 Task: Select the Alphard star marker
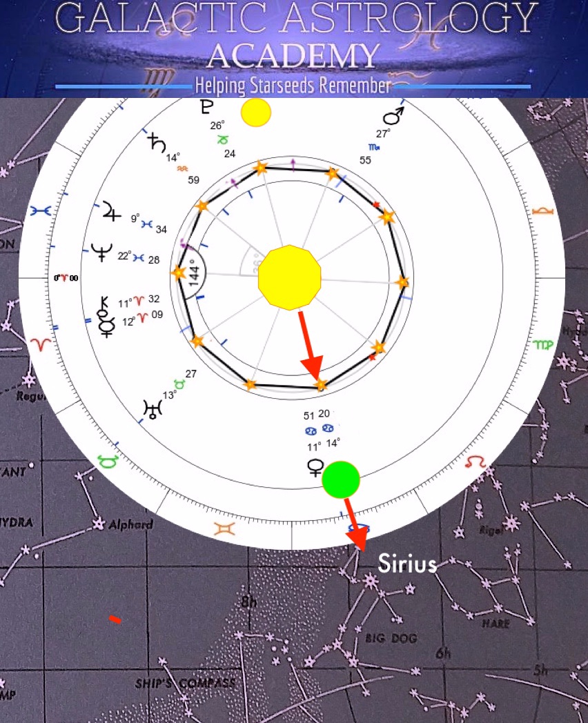(98, 524)
